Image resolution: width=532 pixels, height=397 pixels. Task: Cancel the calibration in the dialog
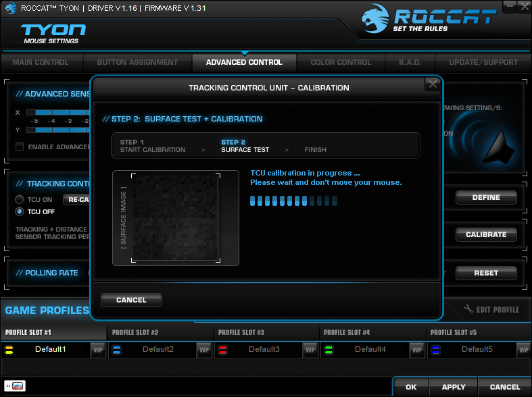[131, 300]
